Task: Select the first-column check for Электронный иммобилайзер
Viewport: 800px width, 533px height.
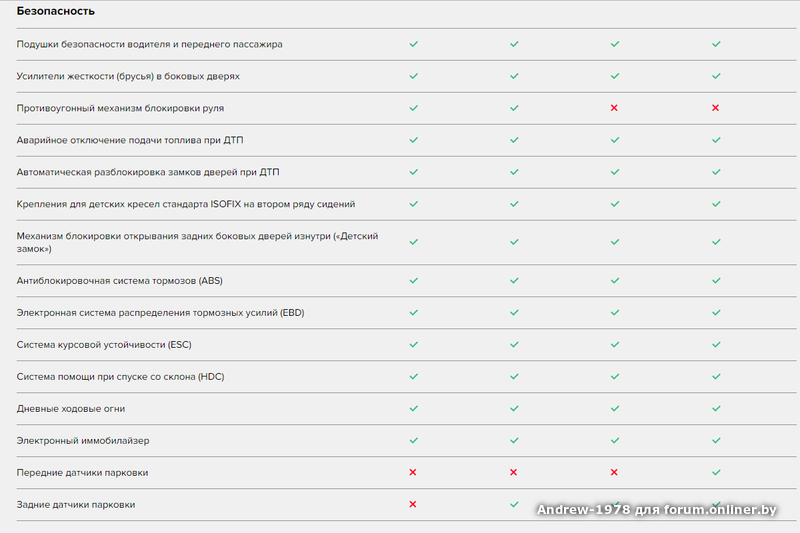Action: 412,440
